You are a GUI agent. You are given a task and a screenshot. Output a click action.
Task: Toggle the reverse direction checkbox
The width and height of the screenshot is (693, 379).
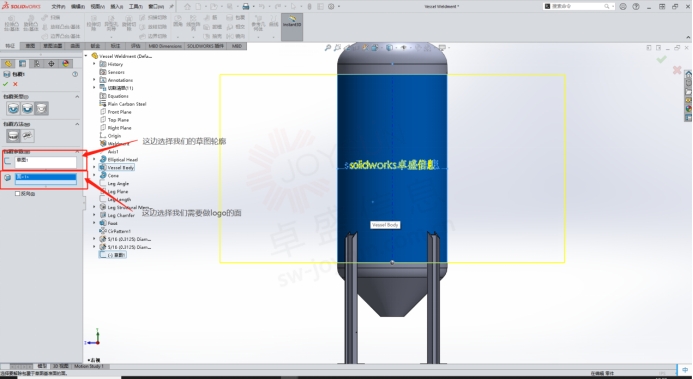18,193
